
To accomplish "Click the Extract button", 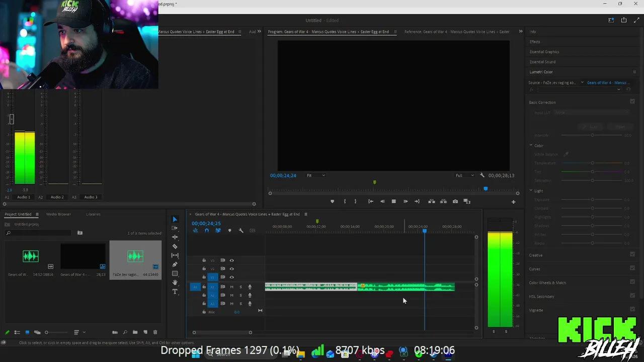I will coord(443,202).
